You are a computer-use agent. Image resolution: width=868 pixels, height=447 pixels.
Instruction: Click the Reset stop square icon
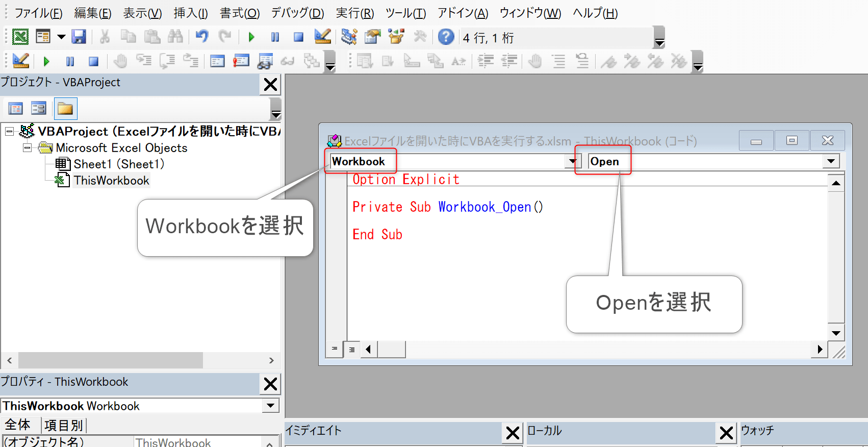[298, 37]
